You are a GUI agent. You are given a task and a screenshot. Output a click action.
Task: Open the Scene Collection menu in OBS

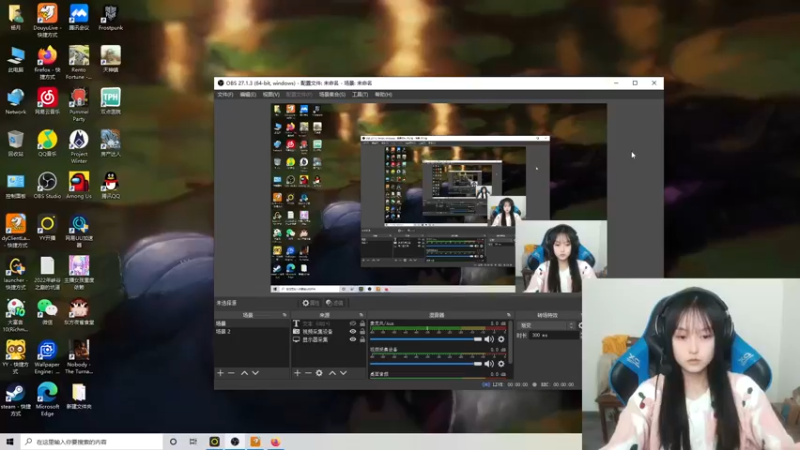[332, 94]
